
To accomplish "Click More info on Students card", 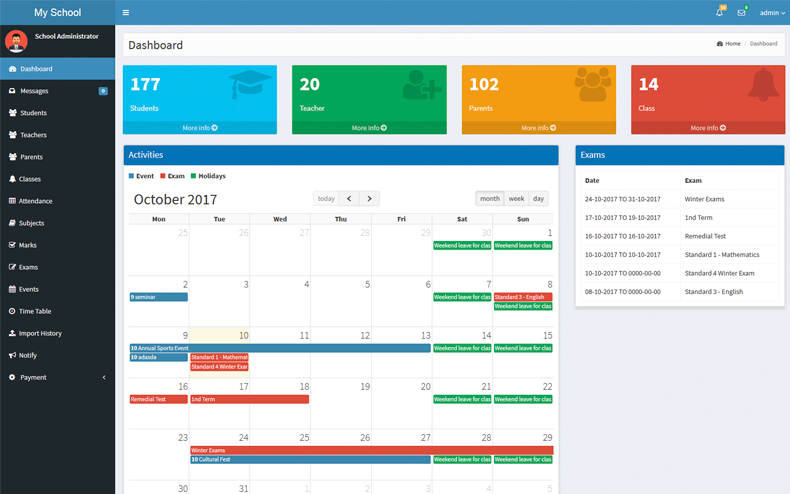I will (x=200, y=128).
